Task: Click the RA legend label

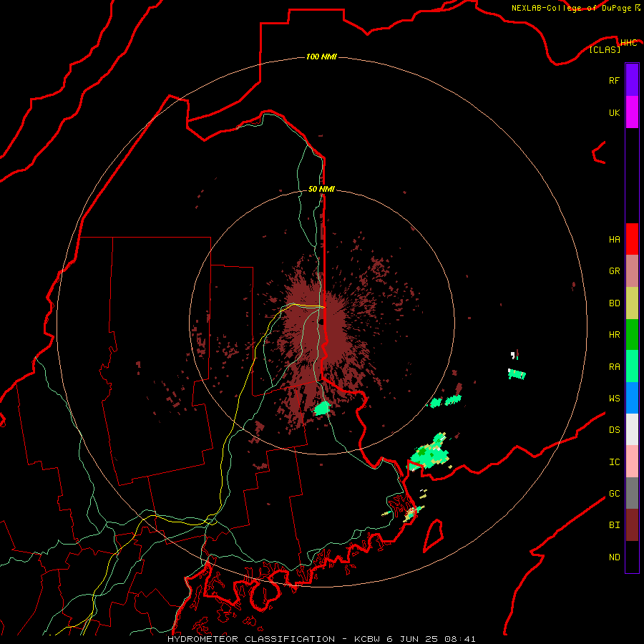Action: pos(614,367)
